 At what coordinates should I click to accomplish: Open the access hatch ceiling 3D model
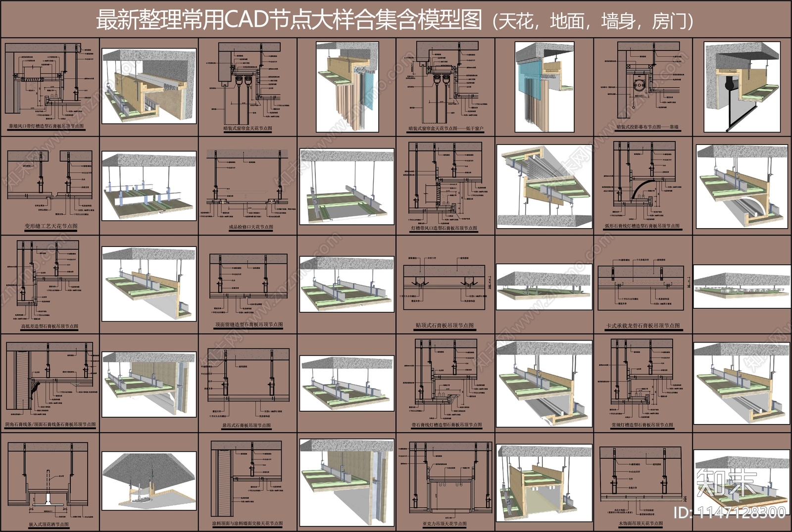[347, 187]
